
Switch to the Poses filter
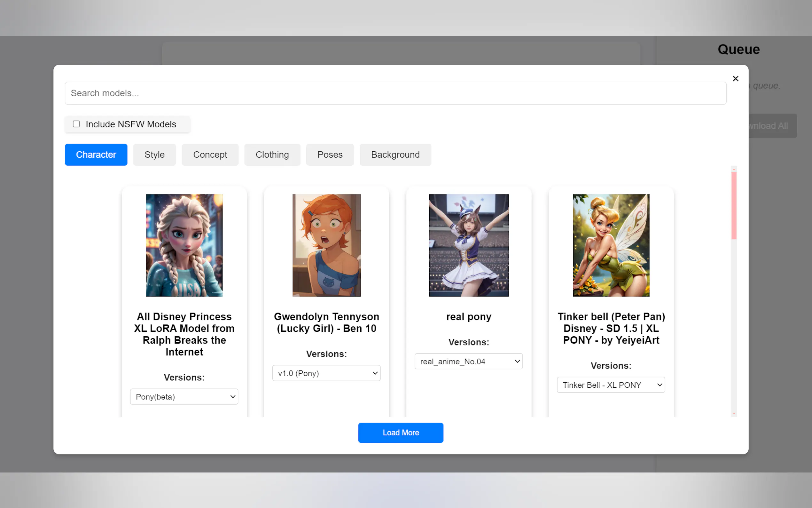point(330,155)
